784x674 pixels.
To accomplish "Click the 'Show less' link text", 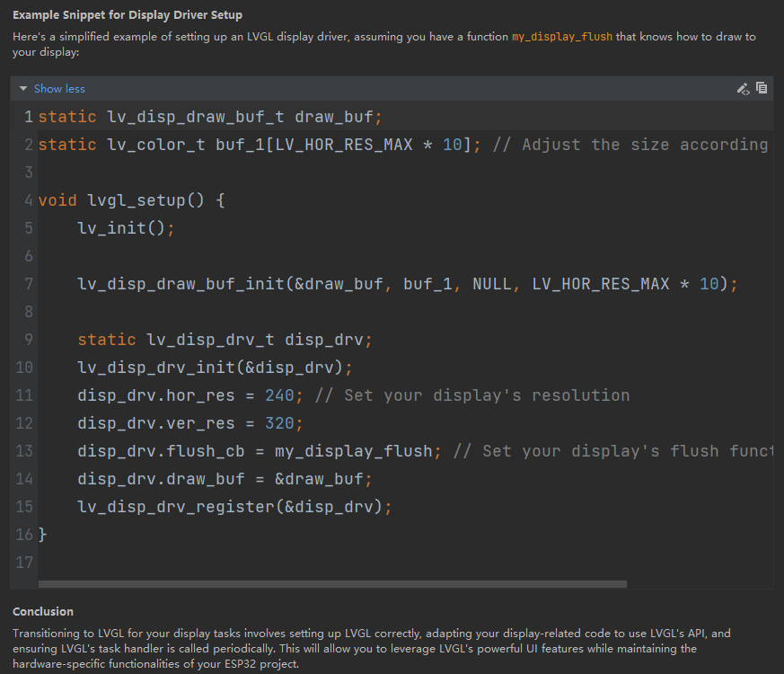I will [x=59, y=89].
